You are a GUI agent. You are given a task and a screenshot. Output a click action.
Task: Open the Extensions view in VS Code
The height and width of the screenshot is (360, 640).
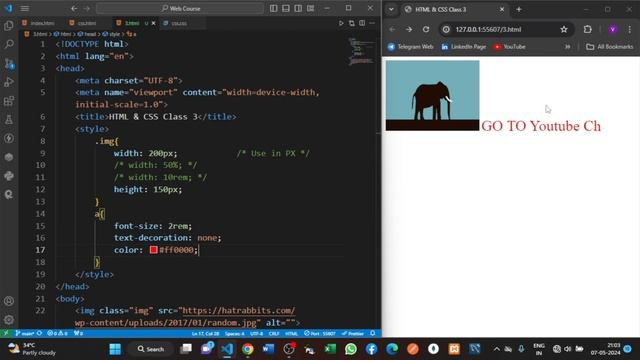(9, 101)
